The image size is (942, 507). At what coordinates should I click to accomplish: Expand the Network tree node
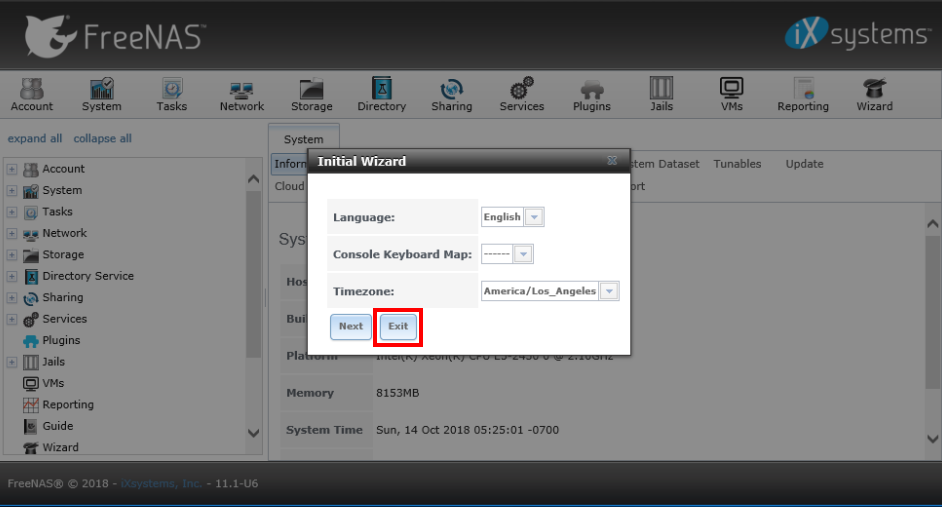pyautogui.click(x=12, y=234)
